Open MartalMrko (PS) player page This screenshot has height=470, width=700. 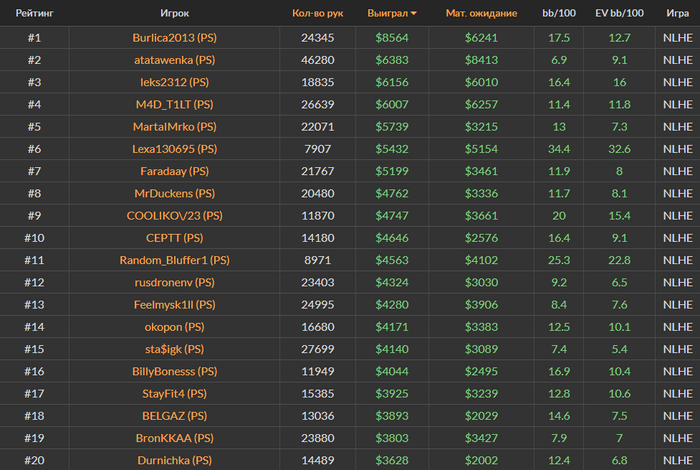pyautogui.click(x=175, y=127)
